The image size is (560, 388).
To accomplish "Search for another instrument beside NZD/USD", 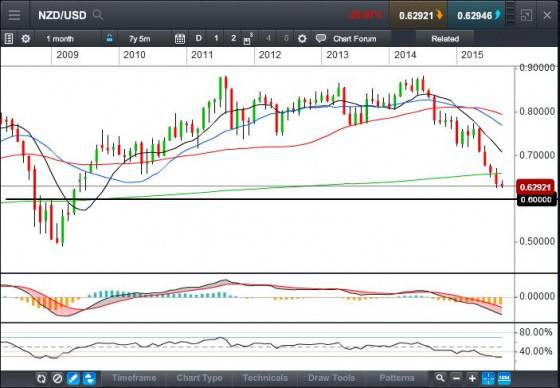I will pos(98,15).
